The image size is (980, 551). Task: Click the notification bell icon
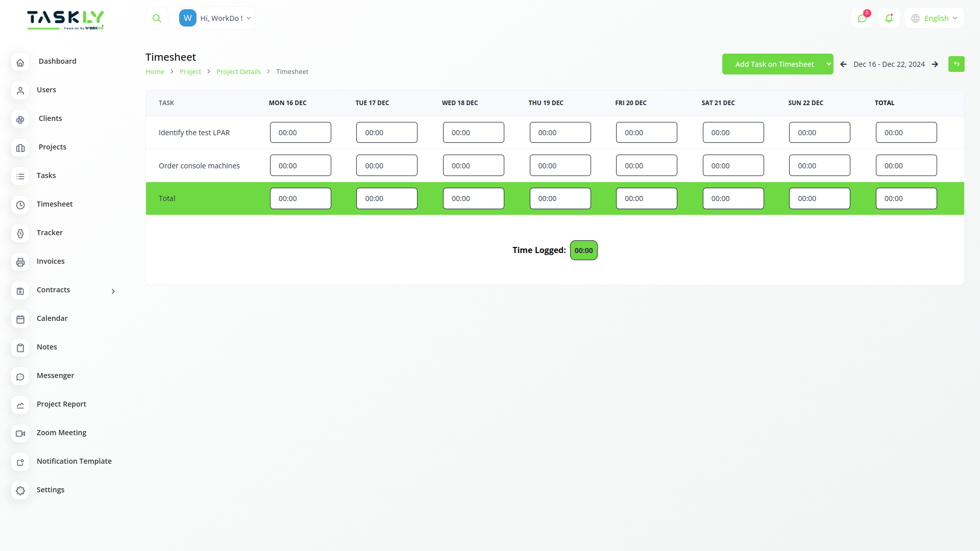point(889,18)
